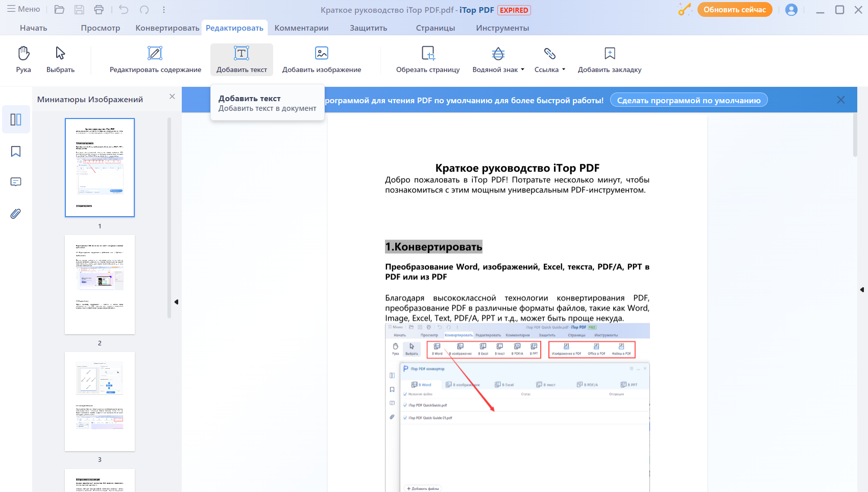
Task: Select the Редактировать tab
Action: 234,28
